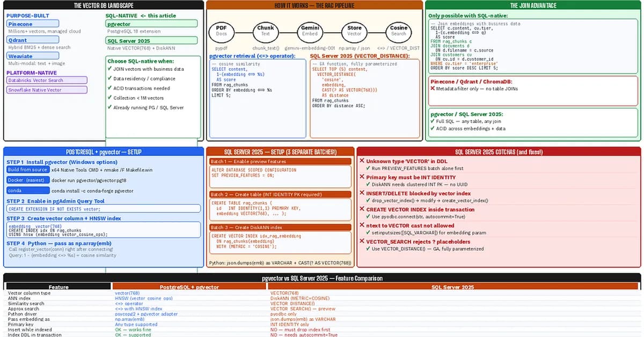The height and width of the screenshot is (337, 644).
Task: Click 'PostgreSQL + pgvector — Setup' panel title
Action: [104, 152]
